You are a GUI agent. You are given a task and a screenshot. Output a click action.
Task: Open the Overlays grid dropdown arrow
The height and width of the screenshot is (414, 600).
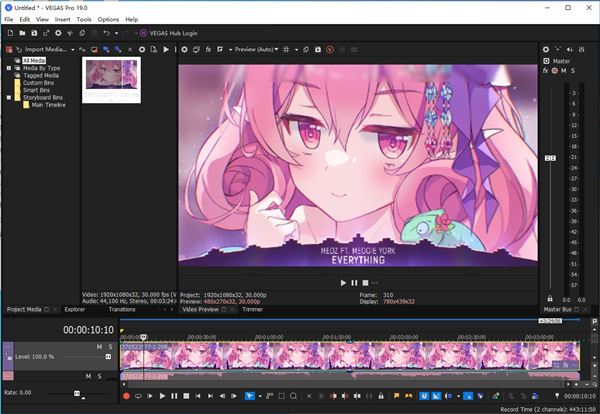pos(296,50)
